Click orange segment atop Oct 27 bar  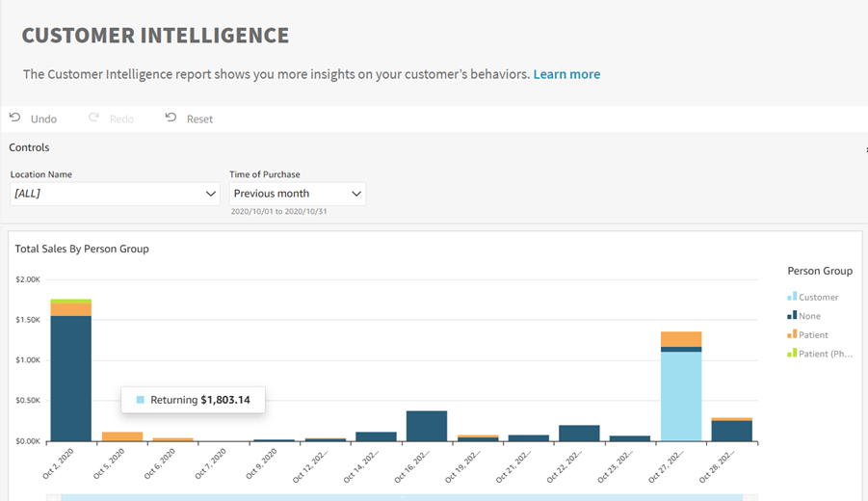[681, 339]
